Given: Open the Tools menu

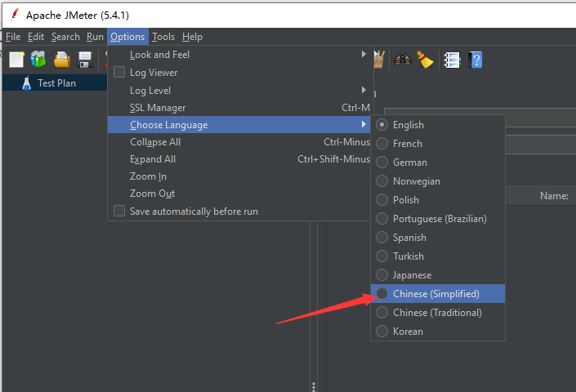Looking at the screenshot, I should point(163,37).
